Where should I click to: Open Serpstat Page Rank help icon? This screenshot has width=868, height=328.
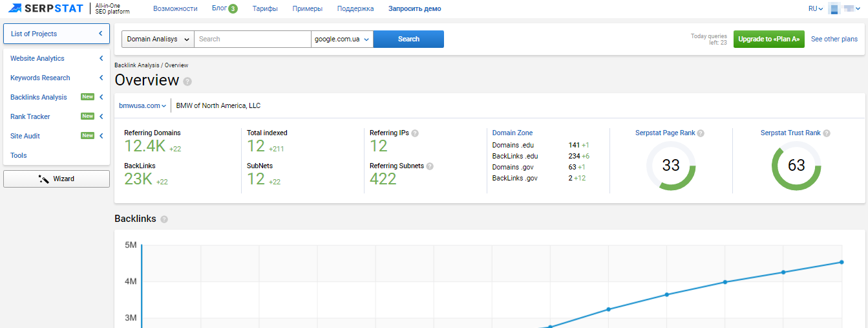click(701, 133)
